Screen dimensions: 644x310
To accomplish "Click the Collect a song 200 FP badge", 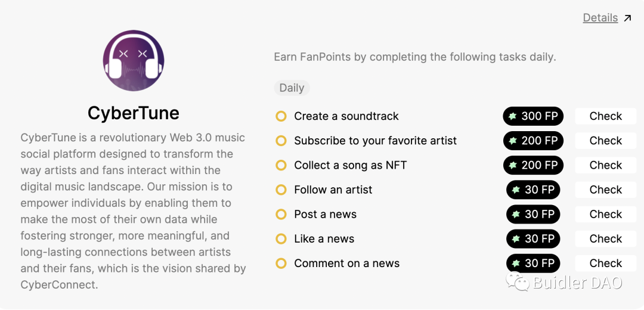I will 533,165.
